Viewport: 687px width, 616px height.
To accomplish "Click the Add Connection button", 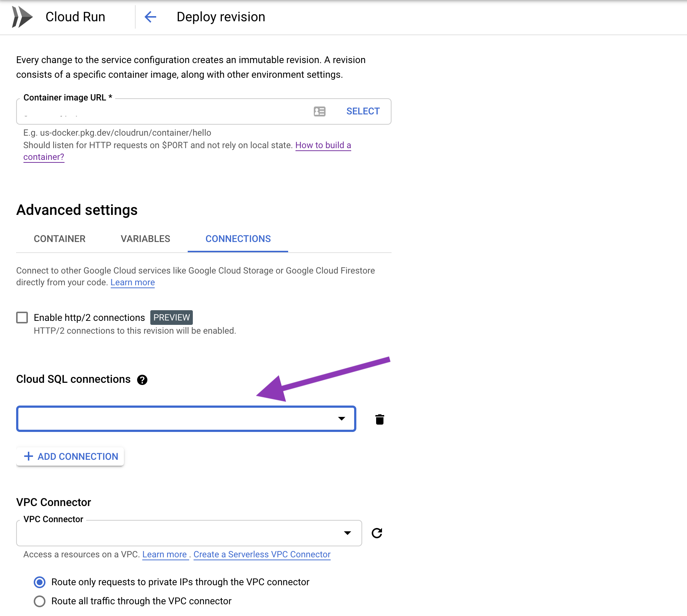I will (70, 456).
